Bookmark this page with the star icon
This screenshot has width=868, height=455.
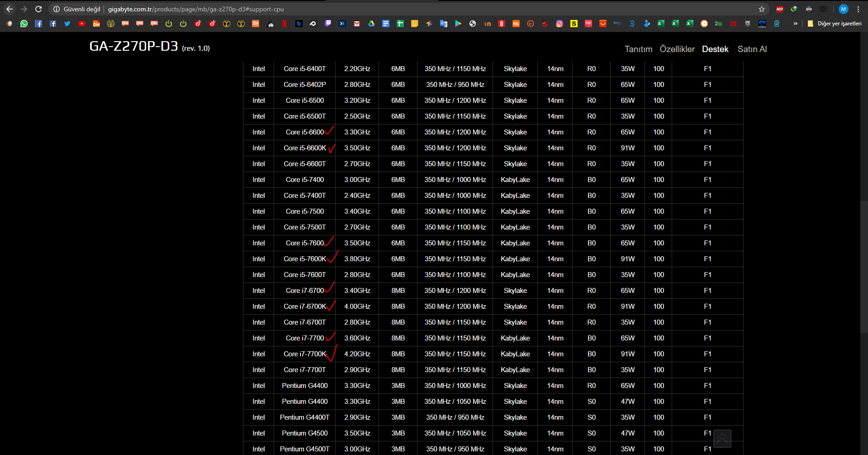coord(762,9)
